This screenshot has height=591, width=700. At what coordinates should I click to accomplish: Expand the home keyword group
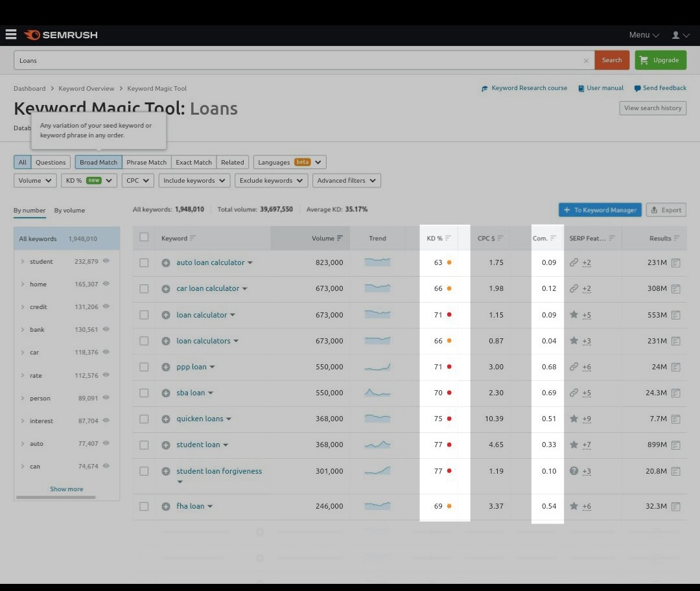[22, 284]
